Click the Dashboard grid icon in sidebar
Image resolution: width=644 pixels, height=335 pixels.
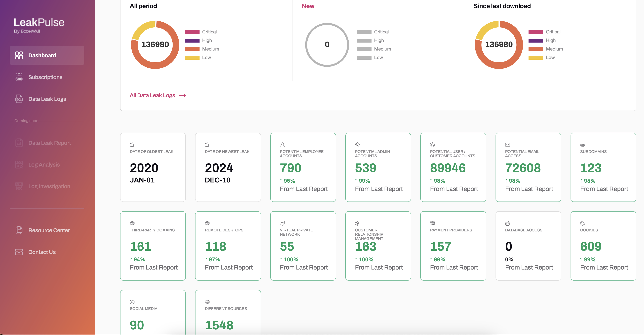coord(19,55)
